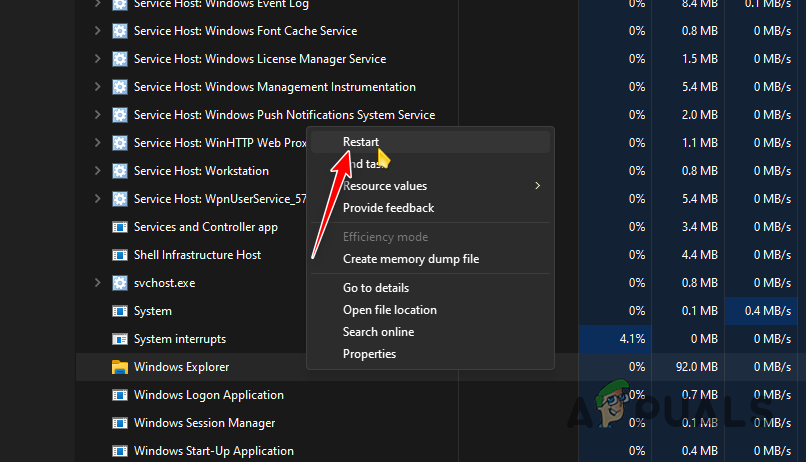806x462 pixels.
Task: Click the Windows Management Instrumentation gear icon
Action: 120,87
